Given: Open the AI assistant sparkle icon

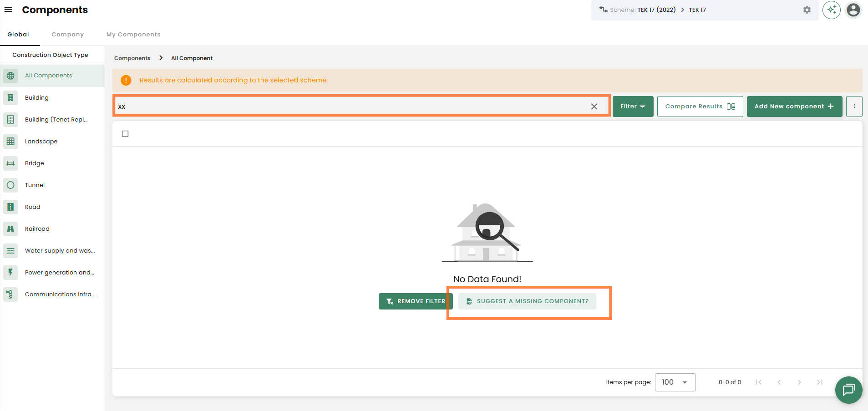Looking at the screenshot, I should click(831, 10).
